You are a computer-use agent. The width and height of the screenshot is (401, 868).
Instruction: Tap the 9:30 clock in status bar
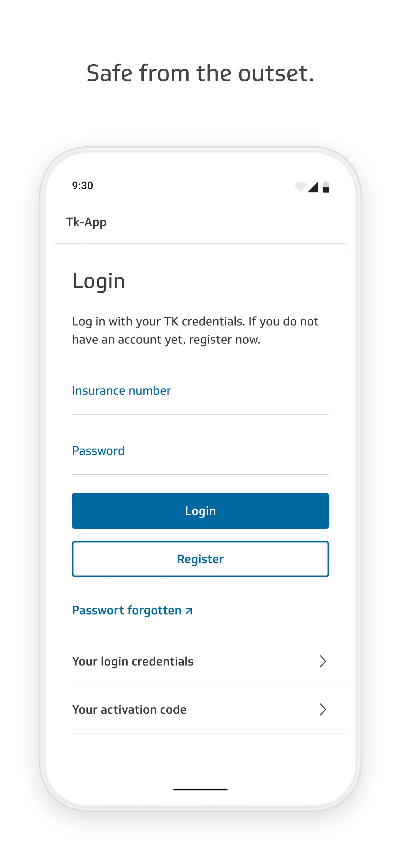pos(83,186)
